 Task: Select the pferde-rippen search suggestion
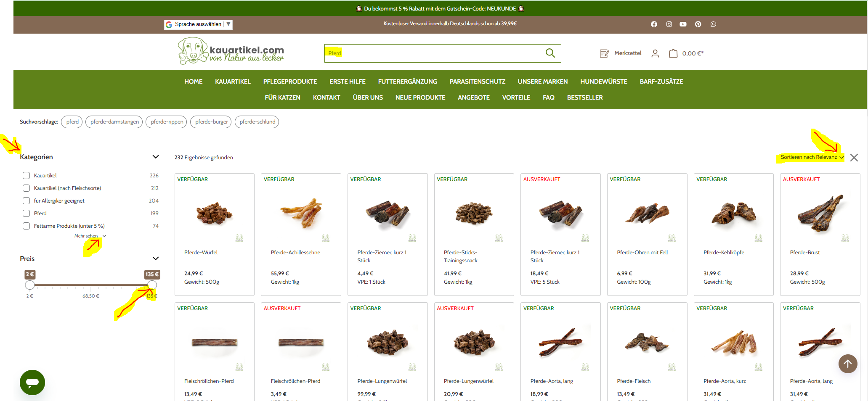click(167, 122)
